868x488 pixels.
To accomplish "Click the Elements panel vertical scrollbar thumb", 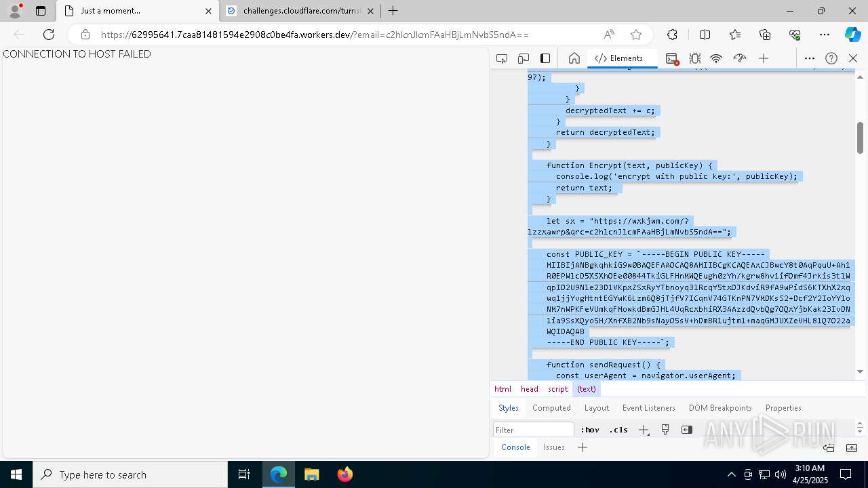I will click(860, 138).
